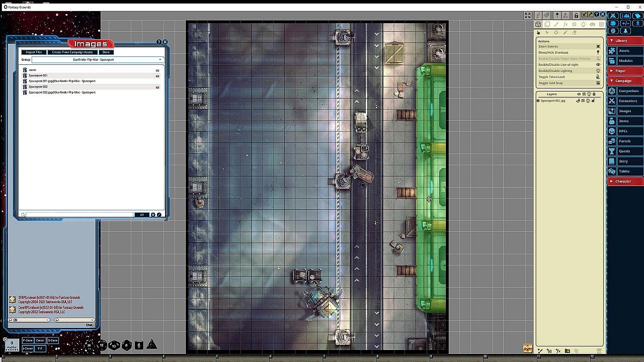
Task: Click the S-Cover modifier button
Action: tap(53, 340)
